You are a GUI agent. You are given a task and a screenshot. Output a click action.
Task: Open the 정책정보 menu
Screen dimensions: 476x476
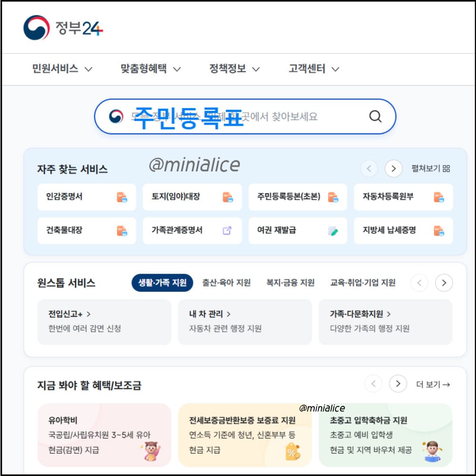point(228,69)
